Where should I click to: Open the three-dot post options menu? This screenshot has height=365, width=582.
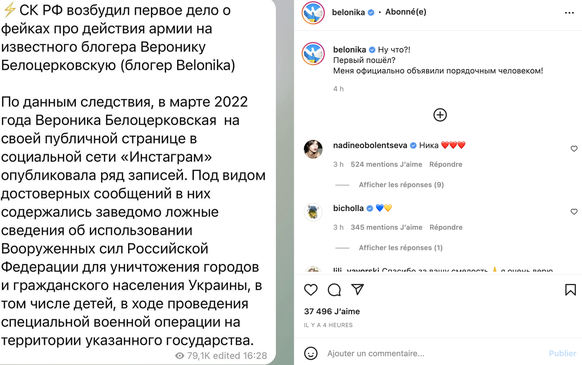[x=569, y=13]
